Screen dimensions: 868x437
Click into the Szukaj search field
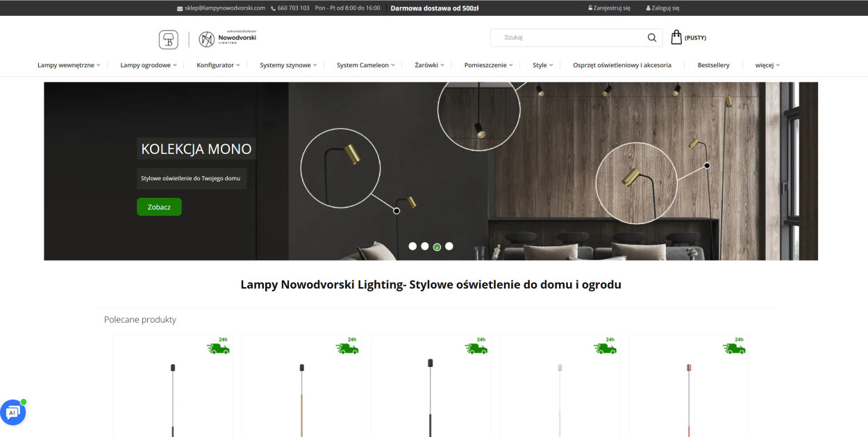click(x=569, y=38)
